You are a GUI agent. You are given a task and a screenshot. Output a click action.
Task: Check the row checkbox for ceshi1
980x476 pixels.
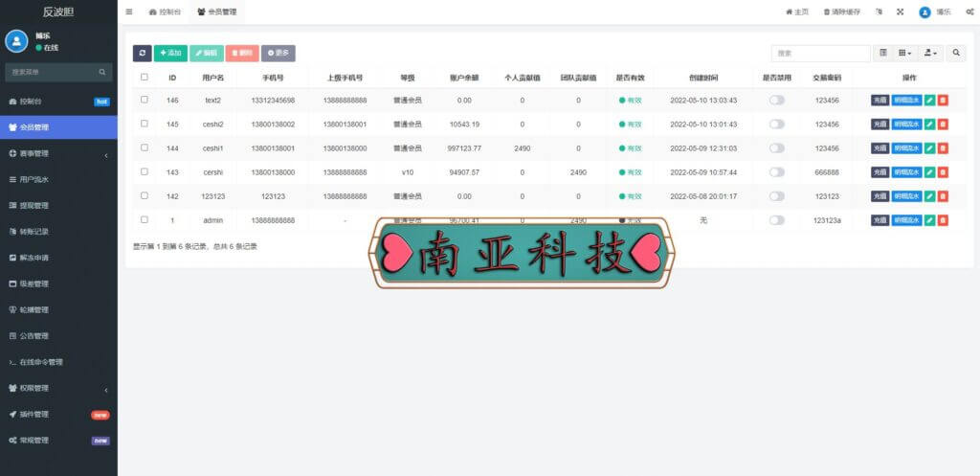coord(145,147)
